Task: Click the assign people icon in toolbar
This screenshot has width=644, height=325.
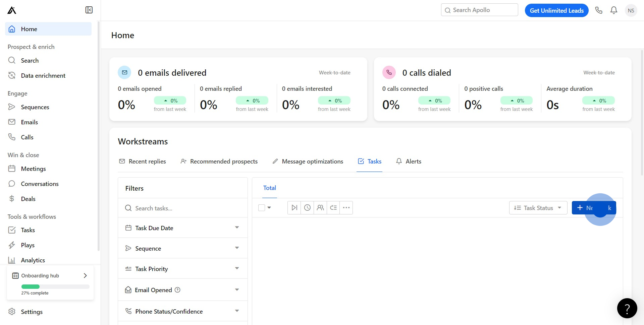Action: [x=320, y=208]
